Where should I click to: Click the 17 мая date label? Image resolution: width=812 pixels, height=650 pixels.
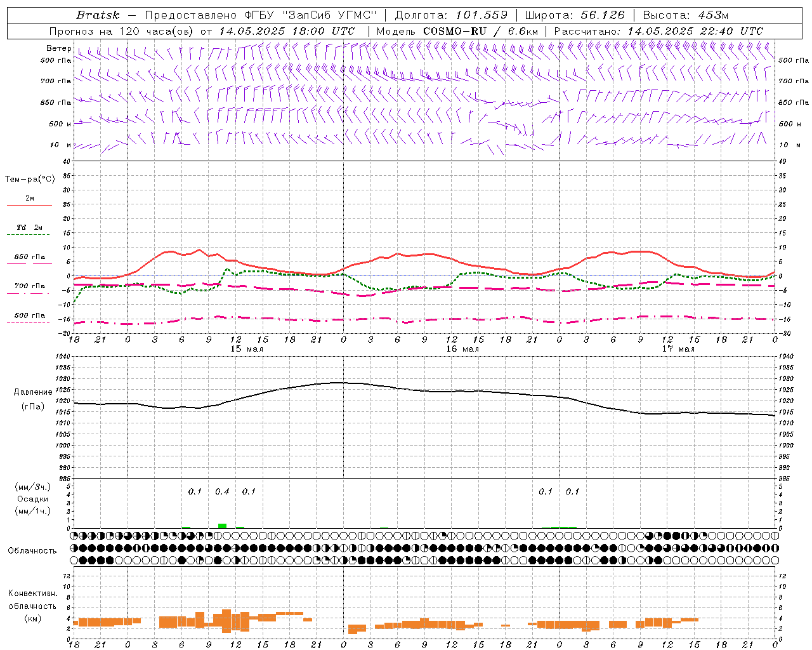pos(678,349)
